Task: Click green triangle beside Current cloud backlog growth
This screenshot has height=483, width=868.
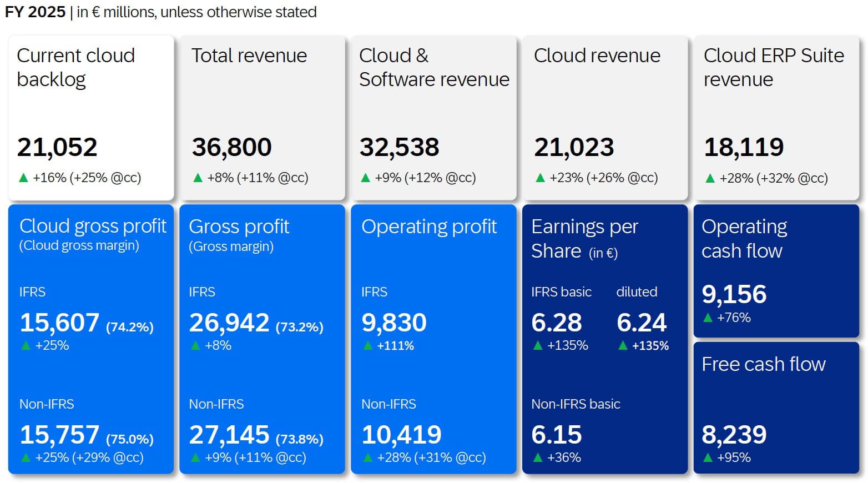Action: click(23, 178)
